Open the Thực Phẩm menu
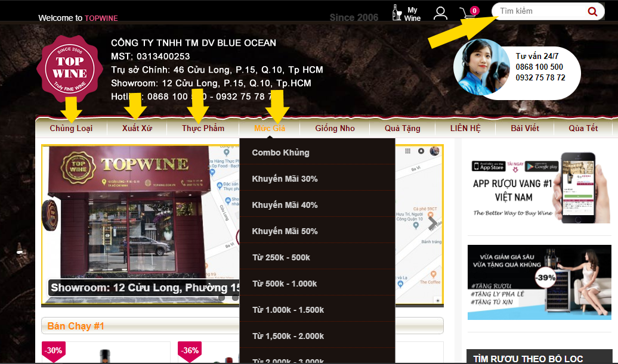The image size is (618, 364). tap(203, 128)
